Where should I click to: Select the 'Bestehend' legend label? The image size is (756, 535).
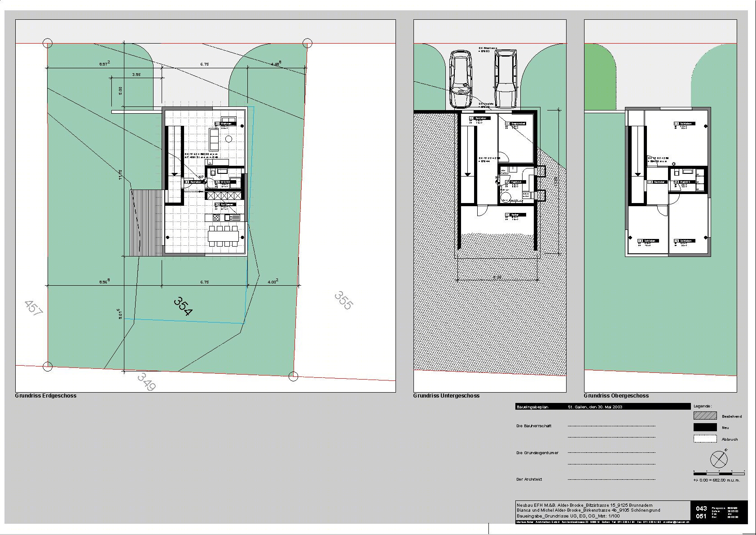coord(732,416)
